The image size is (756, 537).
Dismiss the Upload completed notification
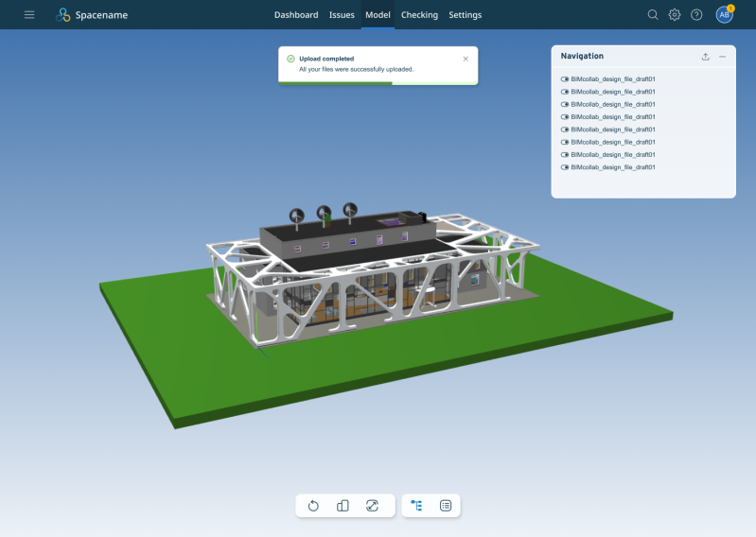pyautogui.click(x=466, y=59)
